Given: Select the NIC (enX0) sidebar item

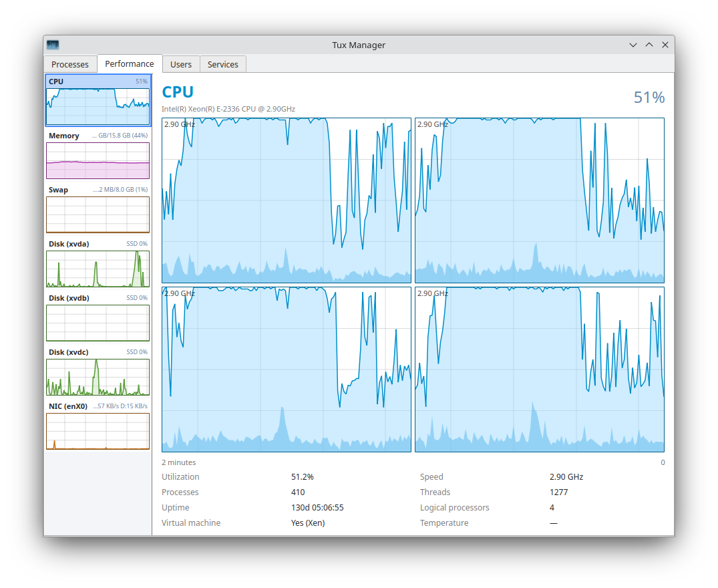Looking at the screenshot, I should point(98,425).
